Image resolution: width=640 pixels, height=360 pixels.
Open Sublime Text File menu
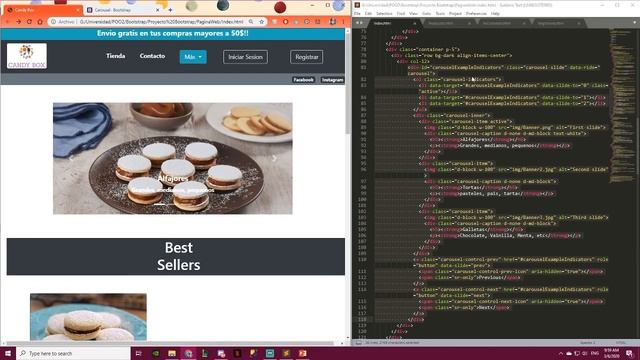click(357, 13)
